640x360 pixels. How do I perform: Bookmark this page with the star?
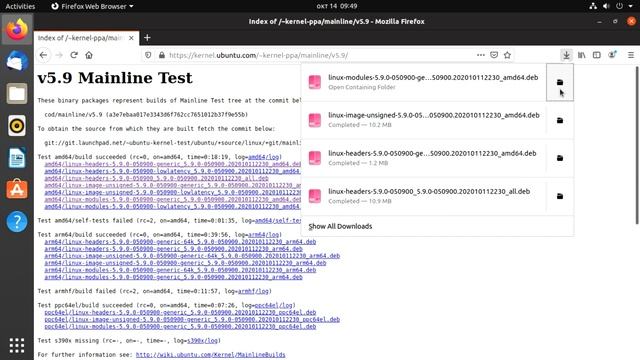coord(507,55)
